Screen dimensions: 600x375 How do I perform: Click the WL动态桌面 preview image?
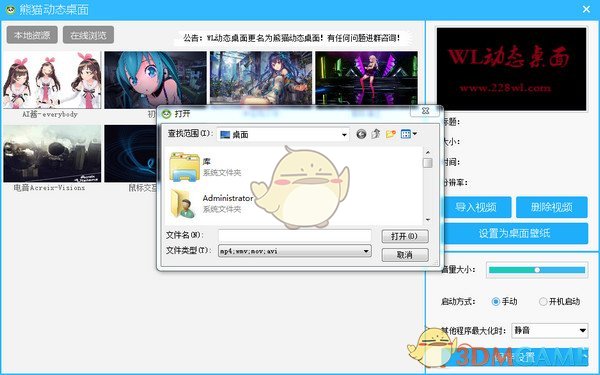pyautogui.click(x=512, y=69)
